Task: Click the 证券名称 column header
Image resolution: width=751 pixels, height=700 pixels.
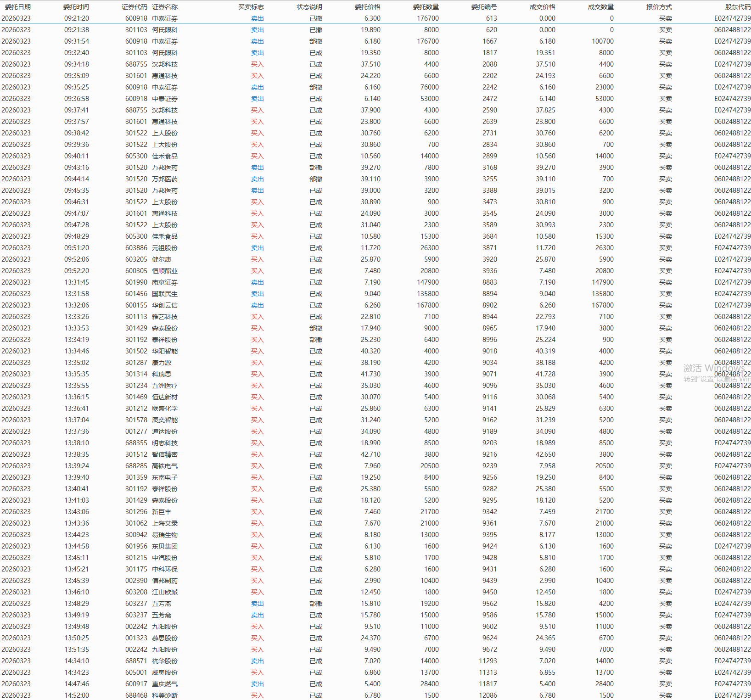Action: [165, 7]
